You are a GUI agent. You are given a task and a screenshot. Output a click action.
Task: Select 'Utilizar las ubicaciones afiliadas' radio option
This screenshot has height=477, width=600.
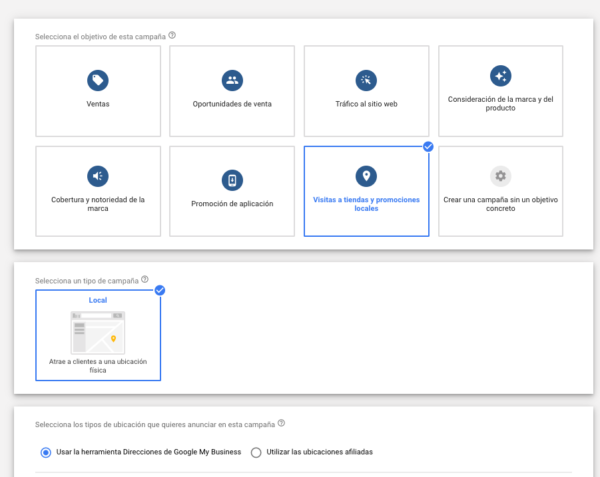coord(256,453)
